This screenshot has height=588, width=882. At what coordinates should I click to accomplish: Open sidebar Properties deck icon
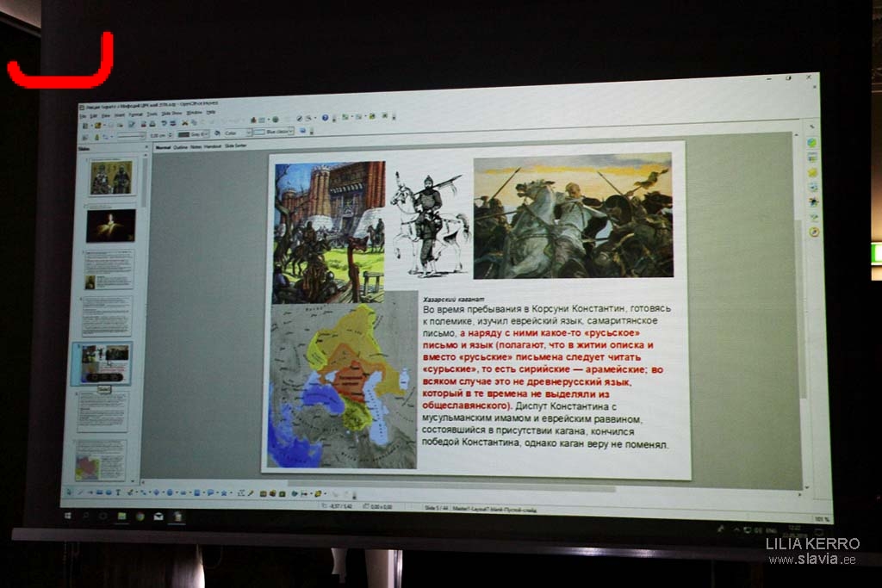click(811, 143)
